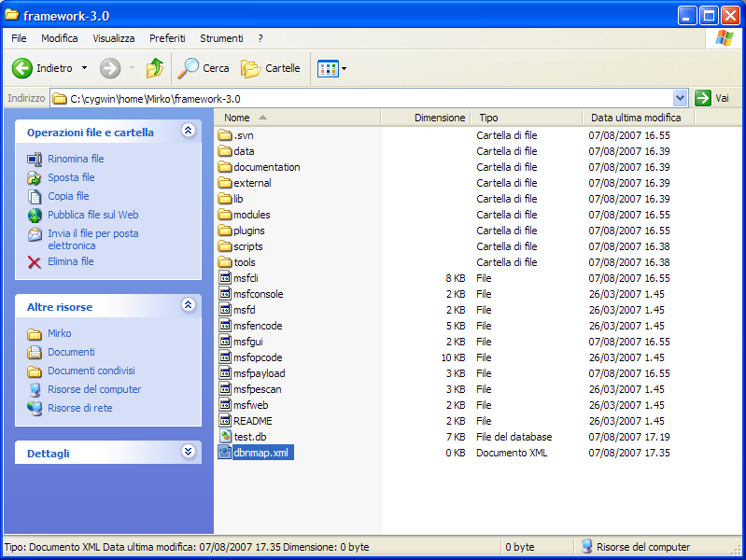The image size is (746, 560).
Task: Click the Vai go button
Action: pyautogui.click(x=712, y=98)
